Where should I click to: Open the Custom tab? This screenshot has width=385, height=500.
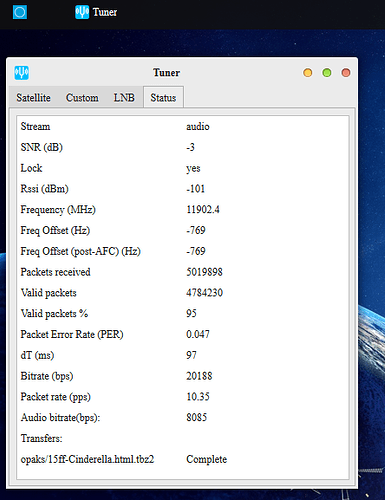click(x=82, y=98)
